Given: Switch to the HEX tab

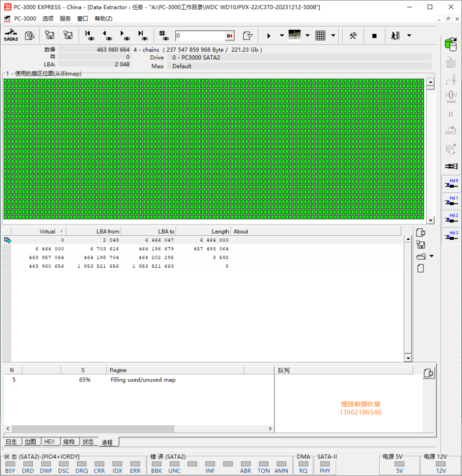Looking at the screenshot, I should (49, 442).
